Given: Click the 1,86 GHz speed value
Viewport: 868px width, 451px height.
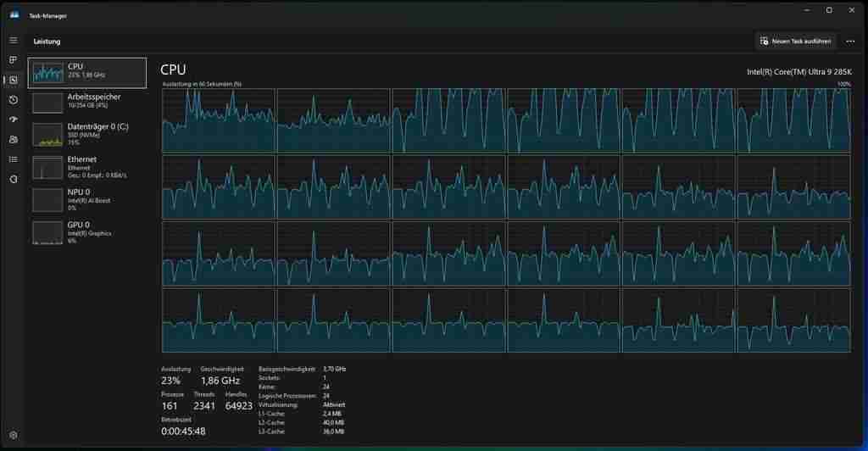Looking at the screenshot, I should point(220,381).
